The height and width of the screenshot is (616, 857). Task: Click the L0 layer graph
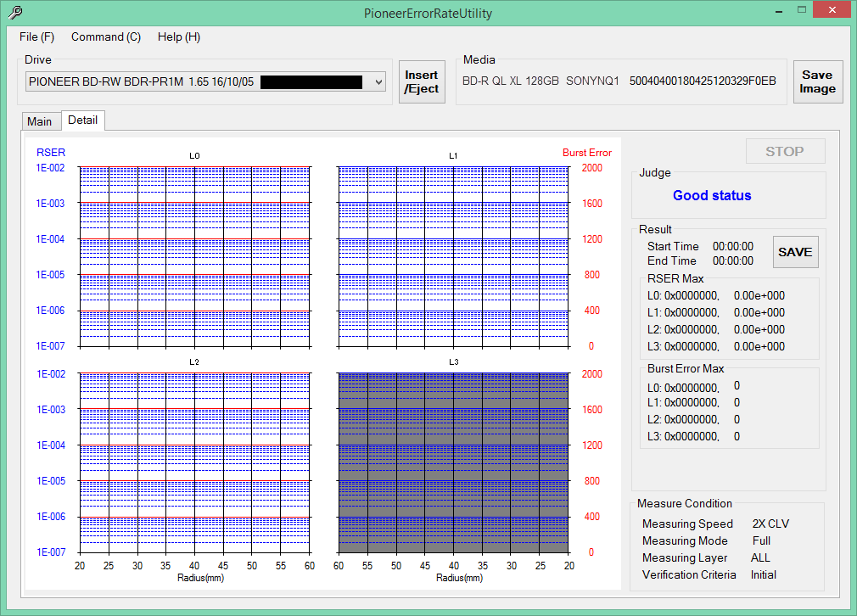[x=194, y=257]
